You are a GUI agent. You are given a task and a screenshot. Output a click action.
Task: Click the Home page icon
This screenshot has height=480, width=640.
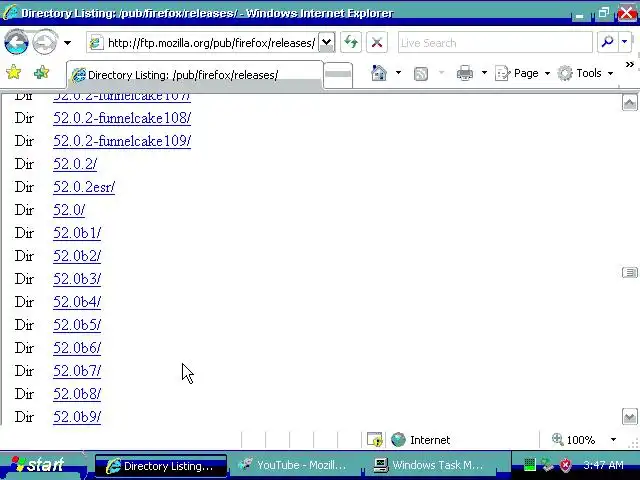click(x=379, y=73)
